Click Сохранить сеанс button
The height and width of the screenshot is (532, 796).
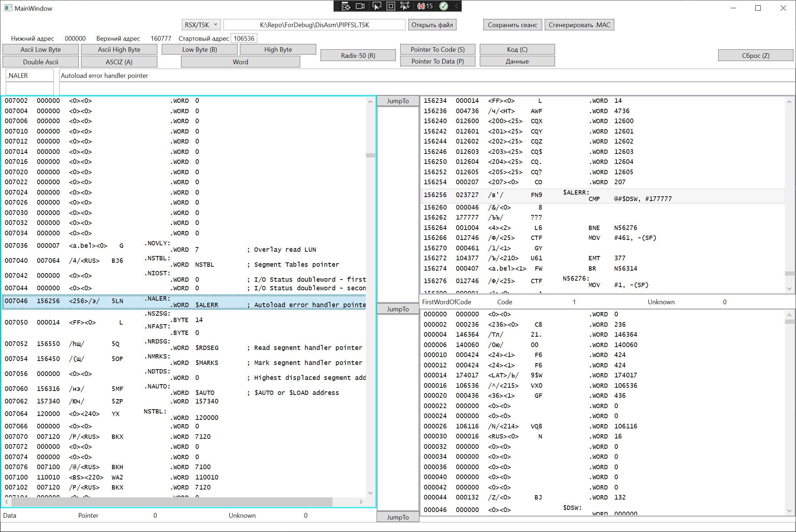tap(512, 25)
